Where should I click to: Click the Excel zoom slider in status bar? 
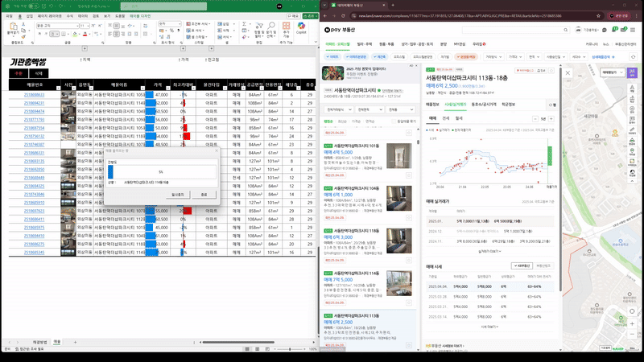pos(290,349)
